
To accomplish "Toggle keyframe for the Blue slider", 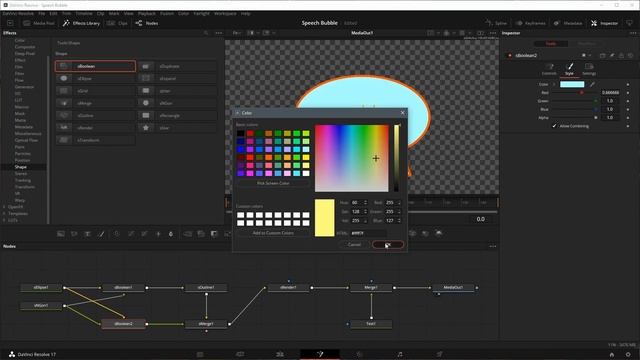I will [628, 109].
